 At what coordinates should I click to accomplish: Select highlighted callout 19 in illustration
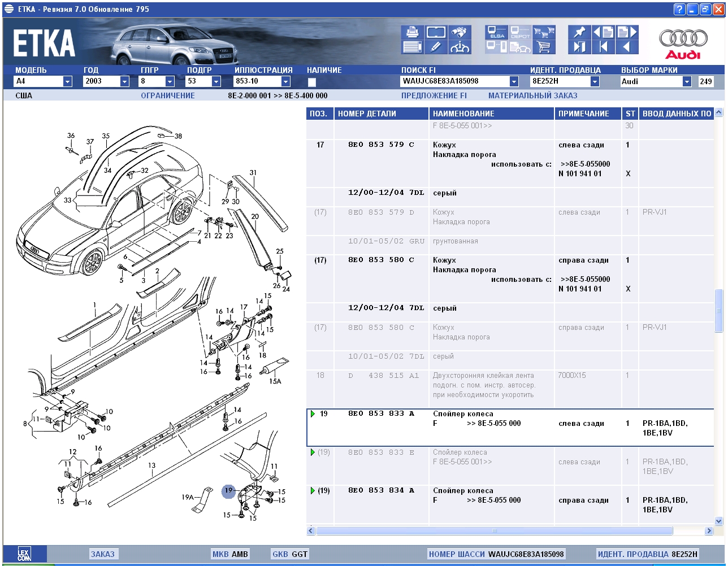(x=228, y=491)
